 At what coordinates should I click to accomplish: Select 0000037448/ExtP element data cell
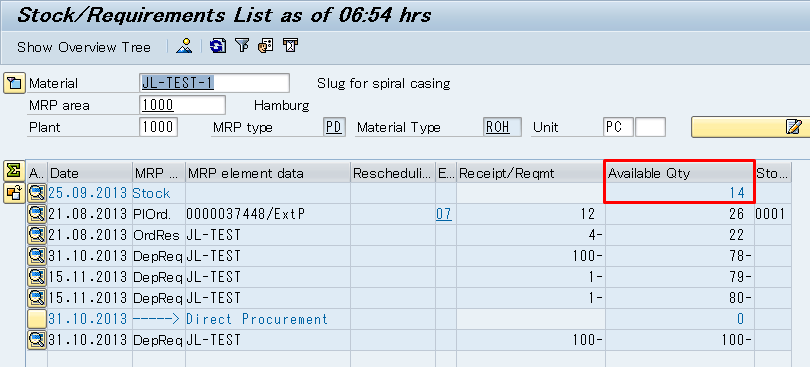[x=268, y=214]
